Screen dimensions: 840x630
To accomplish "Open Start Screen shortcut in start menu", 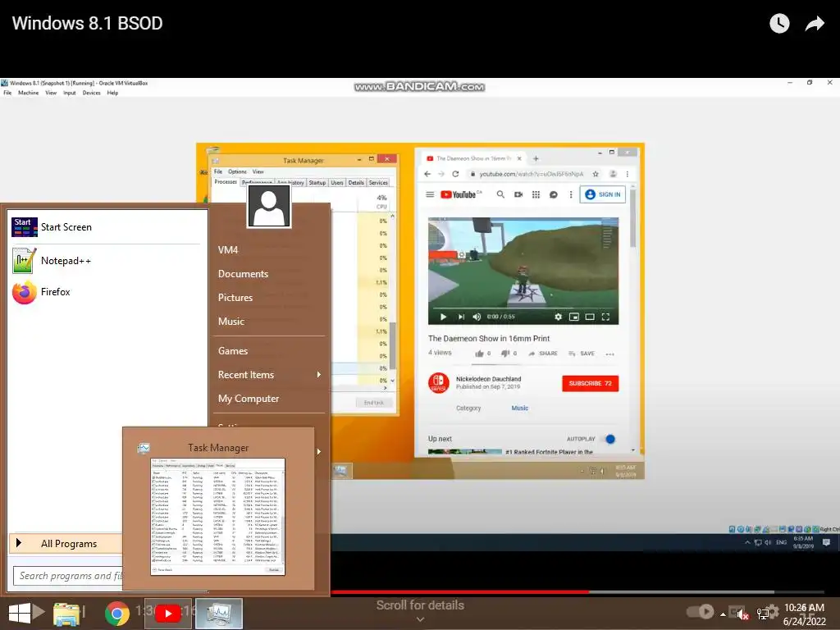I will (106, 227).
